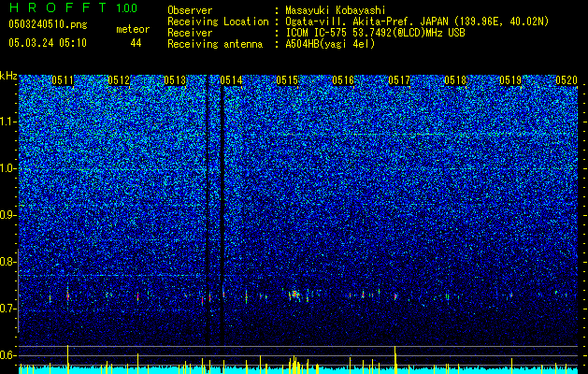
Task: Click the 0520 time marker
Action: 566,80
